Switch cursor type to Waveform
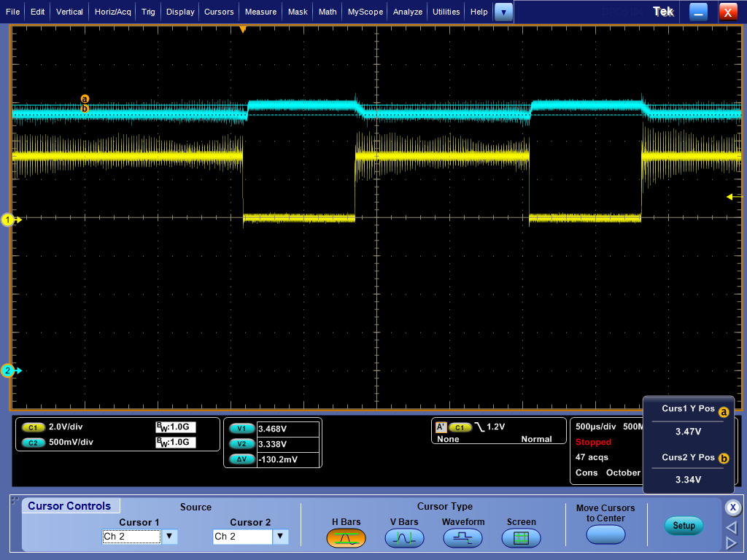Image resolution: width=747 pixels, height=560 pixels. point(462,538)
